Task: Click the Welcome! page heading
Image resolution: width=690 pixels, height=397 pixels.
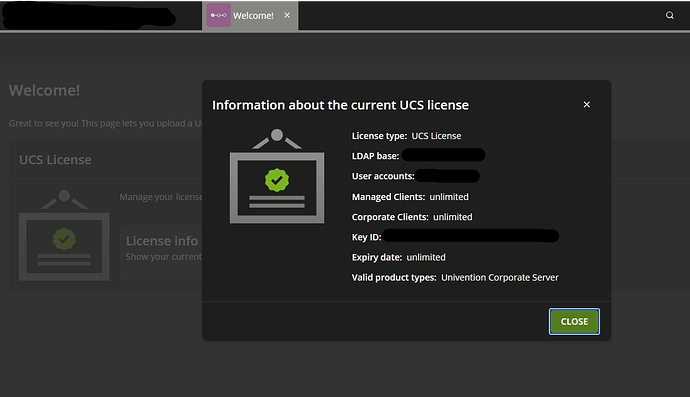Action: click(44, 90)
